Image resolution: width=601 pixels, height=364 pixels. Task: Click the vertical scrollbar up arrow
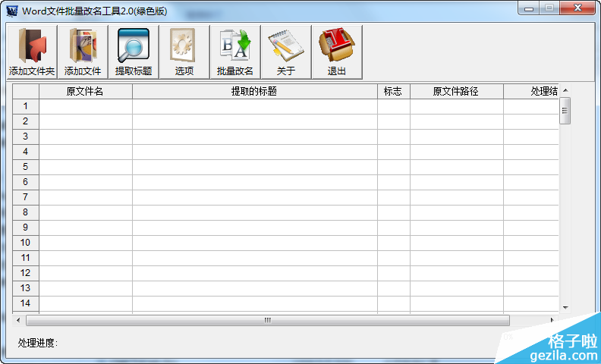(x=565, y=90)
